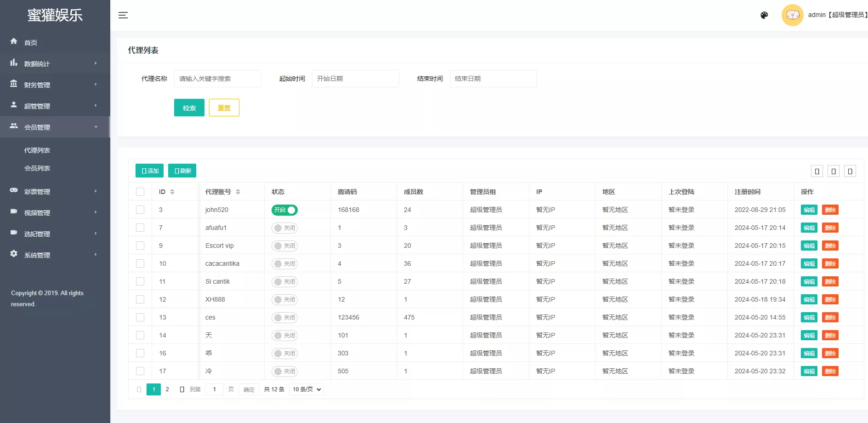Click the hamburger menu collapse icon
The image size is (868, 423).
tap(123, 15)
